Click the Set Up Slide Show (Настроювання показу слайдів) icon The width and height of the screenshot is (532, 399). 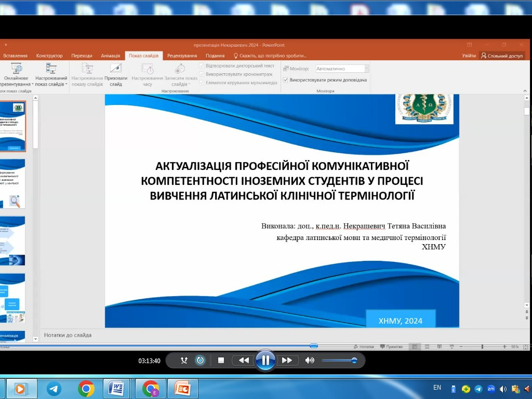pyautogui.click(x=87, y=69)
